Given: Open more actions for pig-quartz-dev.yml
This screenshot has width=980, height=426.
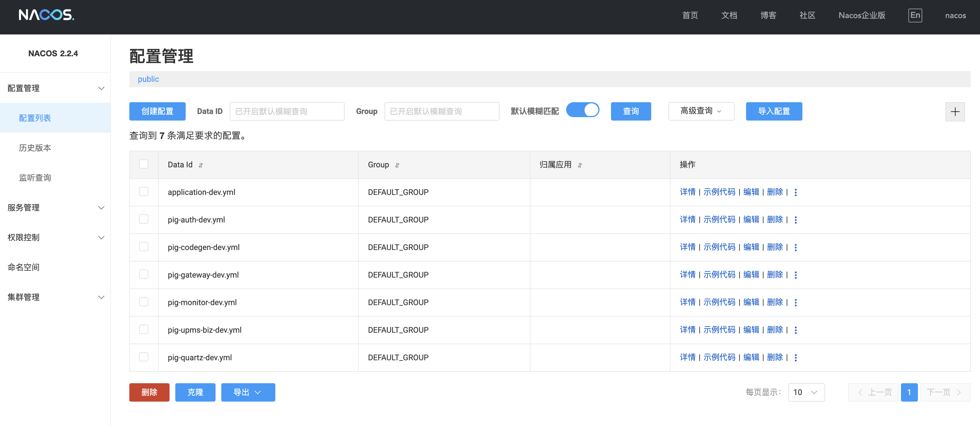Looking at the screenshot, I should tap(795, 358).
